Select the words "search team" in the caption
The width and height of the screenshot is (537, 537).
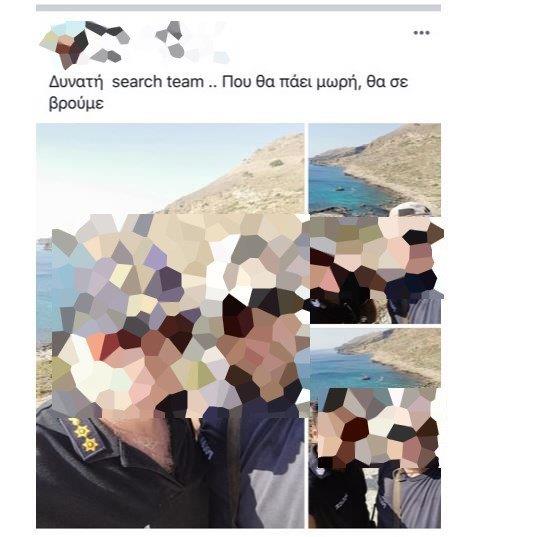click(158, 82)
